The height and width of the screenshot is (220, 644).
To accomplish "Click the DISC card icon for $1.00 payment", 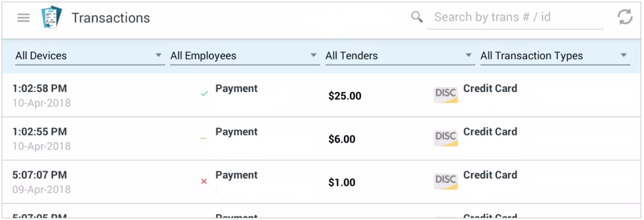I will pyautogui.click(x=446, y=181).
